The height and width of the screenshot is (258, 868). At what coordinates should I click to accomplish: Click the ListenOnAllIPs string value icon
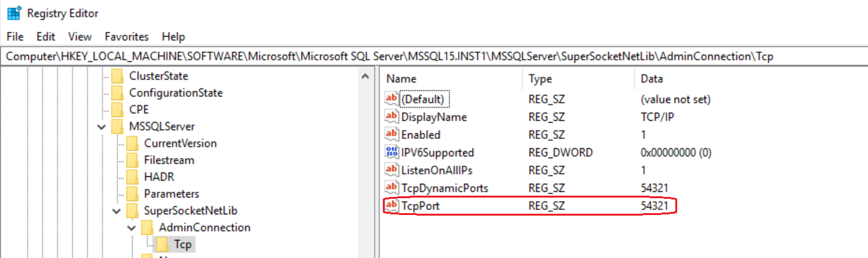(392, 170)
